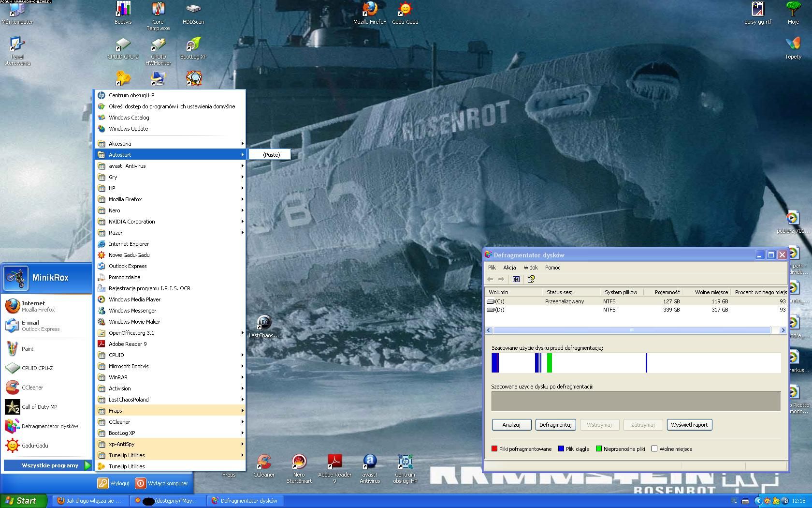Screen dimensions: 812x508
Task: Expand Nero program folder
Action: 171,210
